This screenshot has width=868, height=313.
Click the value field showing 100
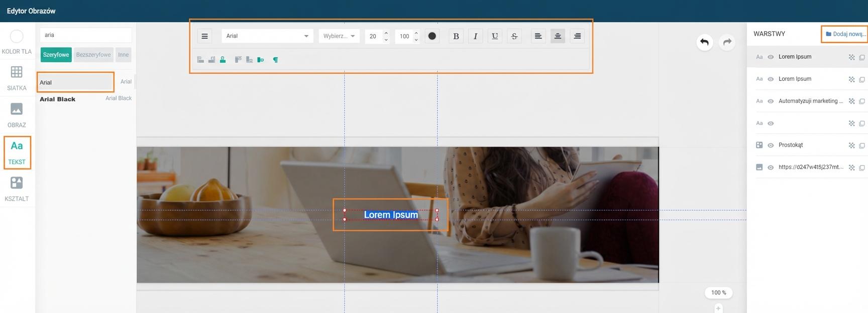click(x=404, y=36)
